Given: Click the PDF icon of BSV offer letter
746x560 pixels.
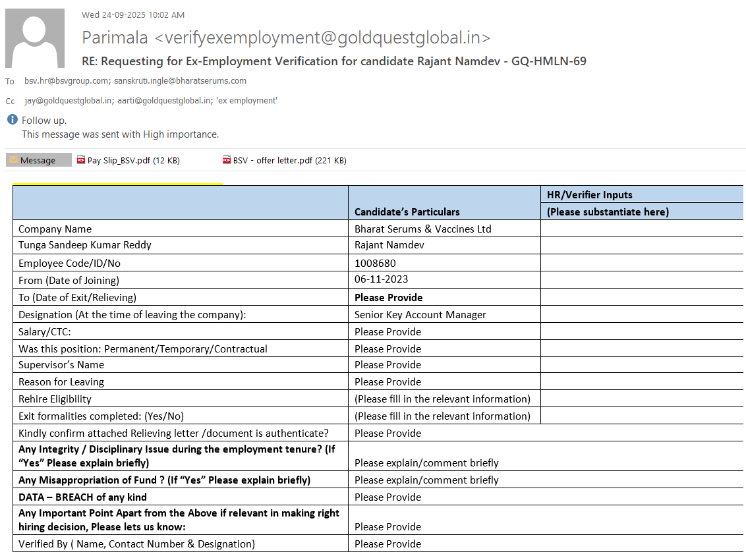Looking at the screenshot, I should 227,160.
